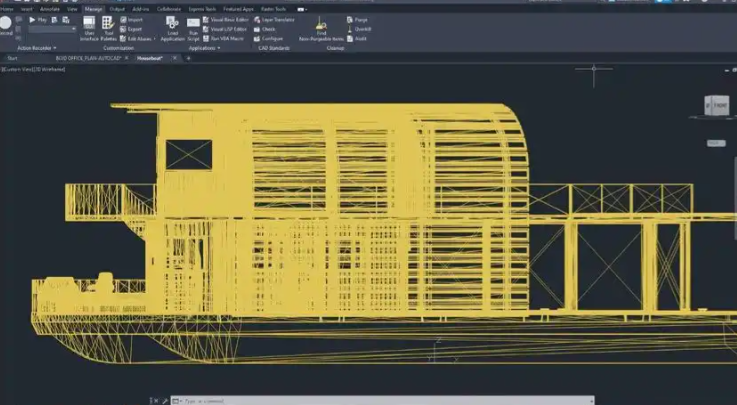The width and height of the screenshot is (737, 405).
Task: Open the User Interface customization tool
Action: (x=89, y=29)
